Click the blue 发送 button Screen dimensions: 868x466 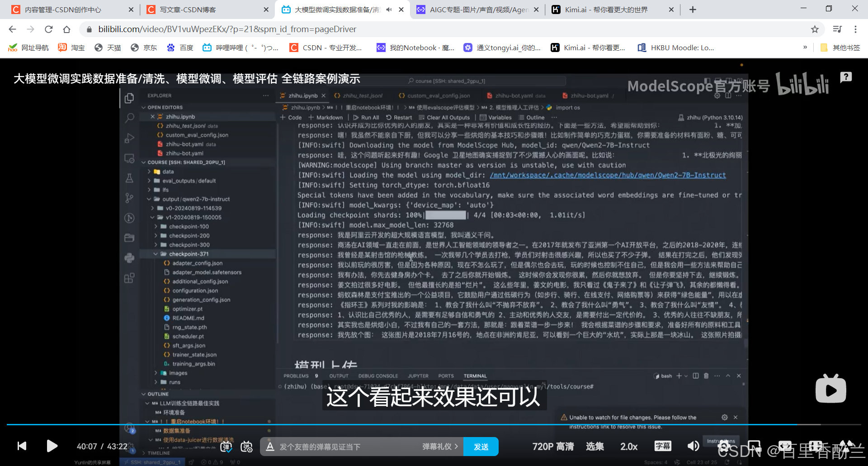pos(481,447)
